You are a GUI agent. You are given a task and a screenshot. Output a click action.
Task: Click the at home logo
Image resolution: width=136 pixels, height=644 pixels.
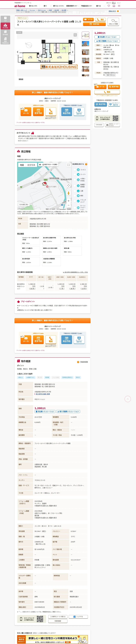[x=20, y=6]
